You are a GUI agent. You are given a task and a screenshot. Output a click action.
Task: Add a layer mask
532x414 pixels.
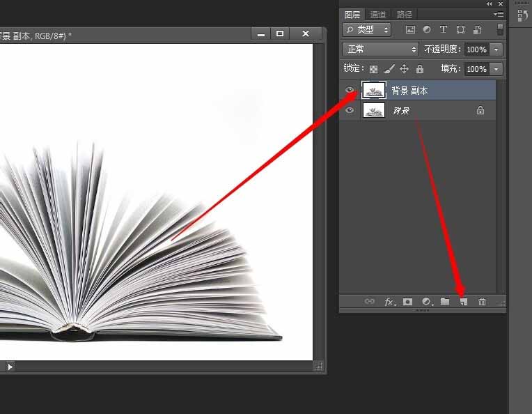(x=408, y=302)
